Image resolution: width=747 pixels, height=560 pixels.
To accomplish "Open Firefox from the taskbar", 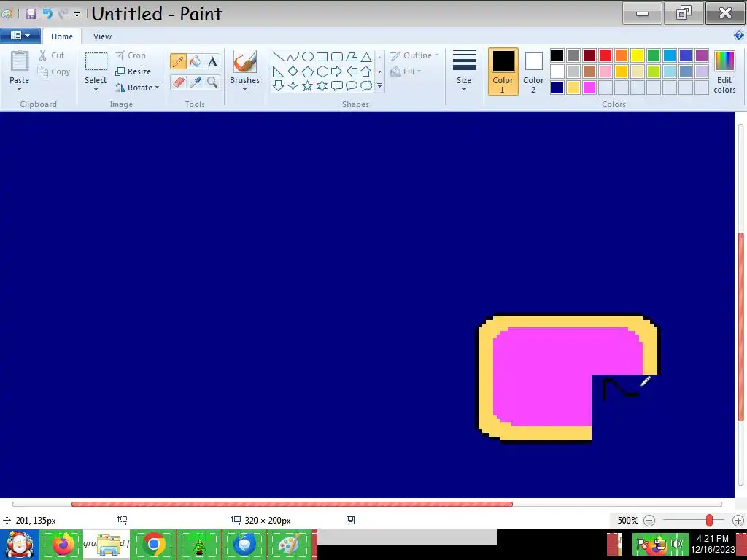I will (x=63, y=544).
